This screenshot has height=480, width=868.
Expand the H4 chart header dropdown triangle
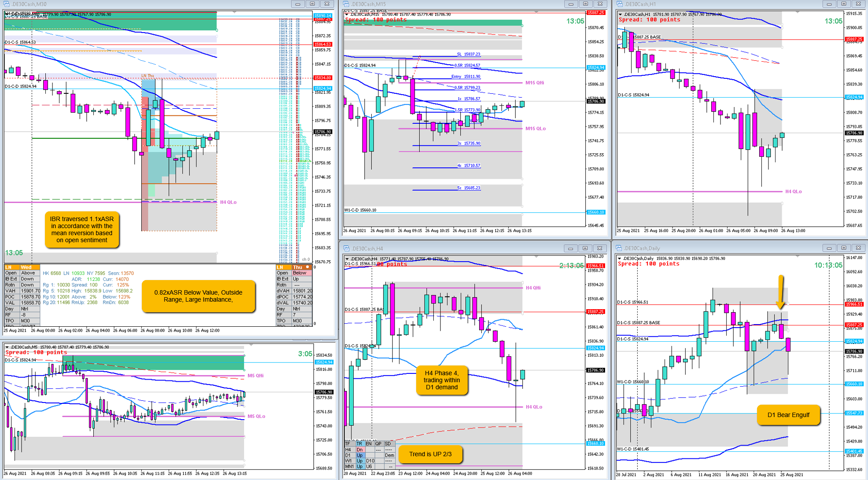click(347, 259)
